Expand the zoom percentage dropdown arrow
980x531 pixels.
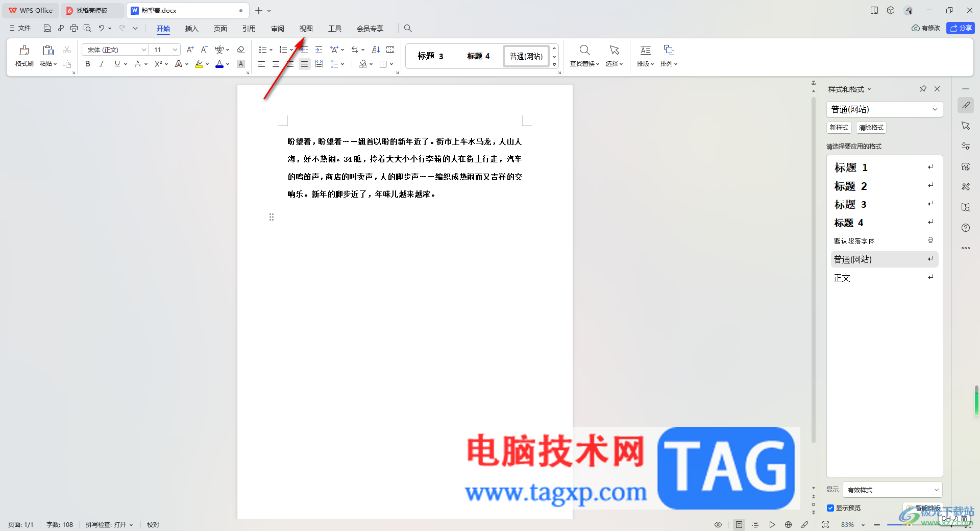(x=863, y=525)
